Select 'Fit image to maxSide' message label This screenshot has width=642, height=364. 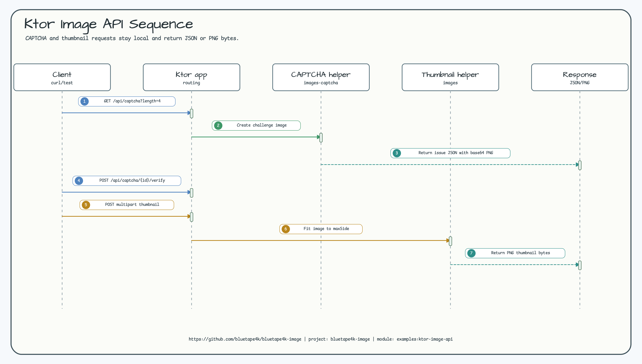pos(321,229)
